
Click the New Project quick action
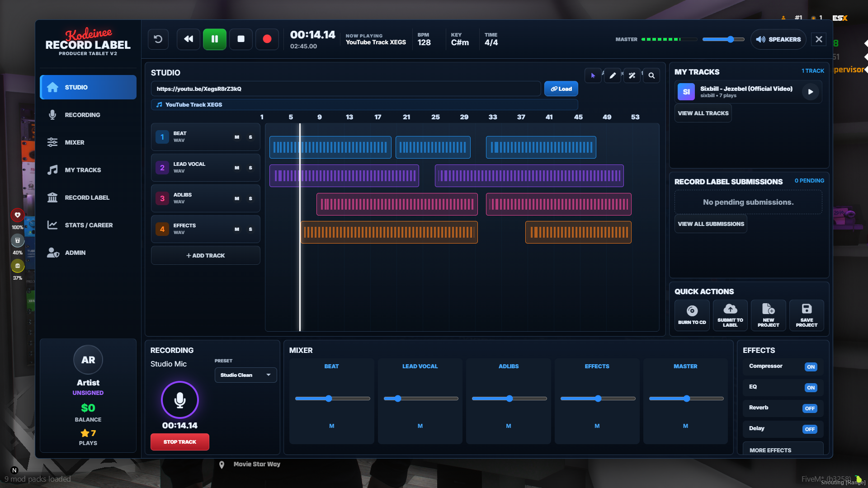pos(769,315)
